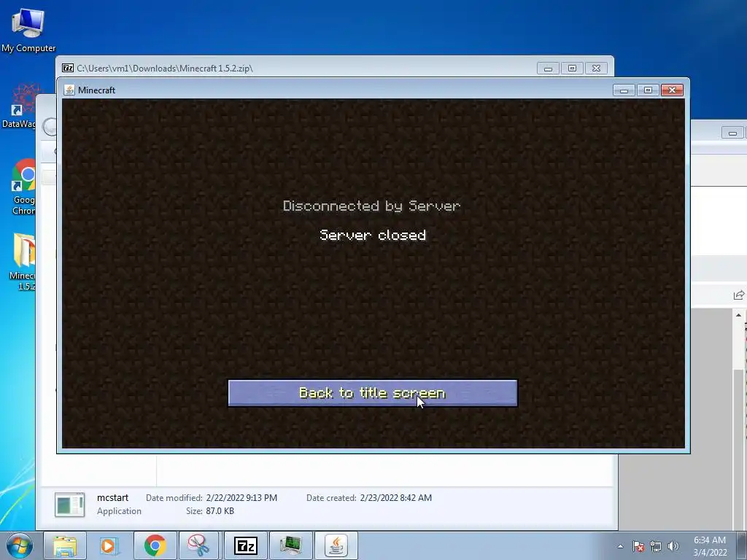Viewport: 747px width, 560px height.
Task: Open the volume speaker tray icon
Action: pos(673,546)
